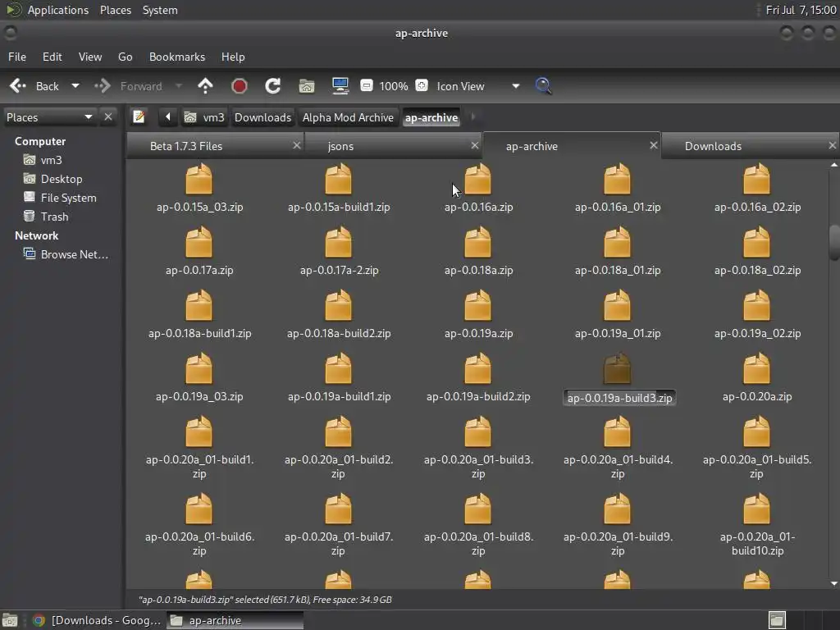Select ap-0.0.20a_01-build5.zip archive icon
Viewport: 840px width, 630px height.
tap(756, 431)
